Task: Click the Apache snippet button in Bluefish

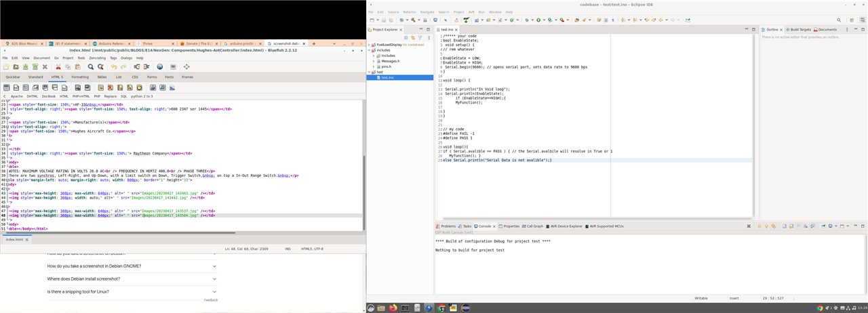Action: [x=16, y=96]
